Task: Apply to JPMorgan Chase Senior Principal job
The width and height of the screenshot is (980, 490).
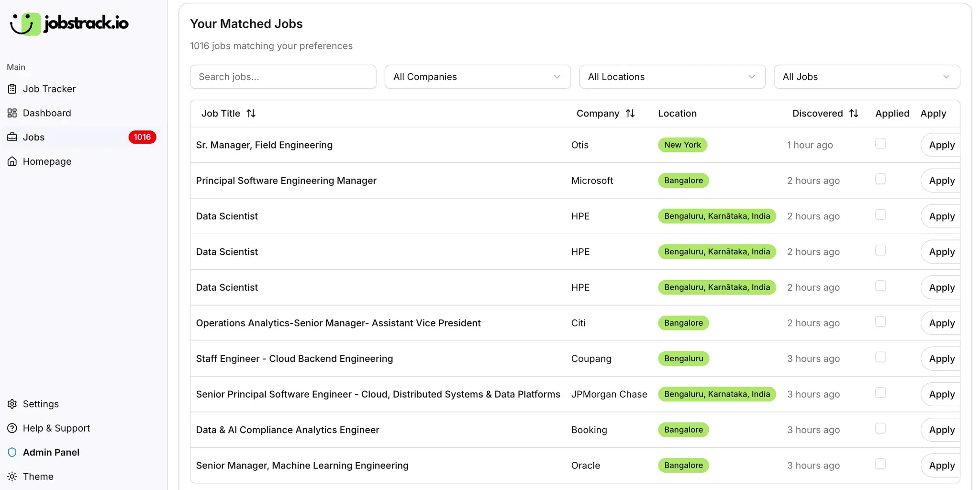Action: [x=941, y=394]
